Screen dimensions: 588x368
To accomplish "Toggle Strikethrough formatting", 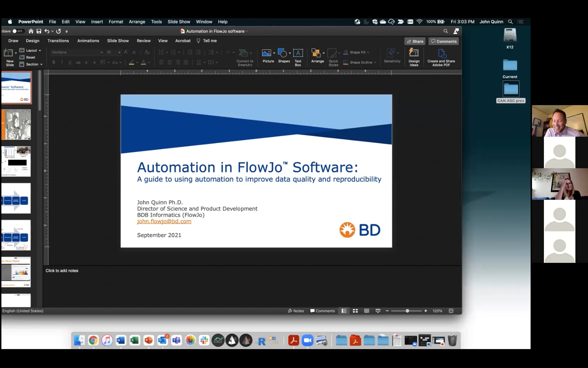I will pos(78,62).
